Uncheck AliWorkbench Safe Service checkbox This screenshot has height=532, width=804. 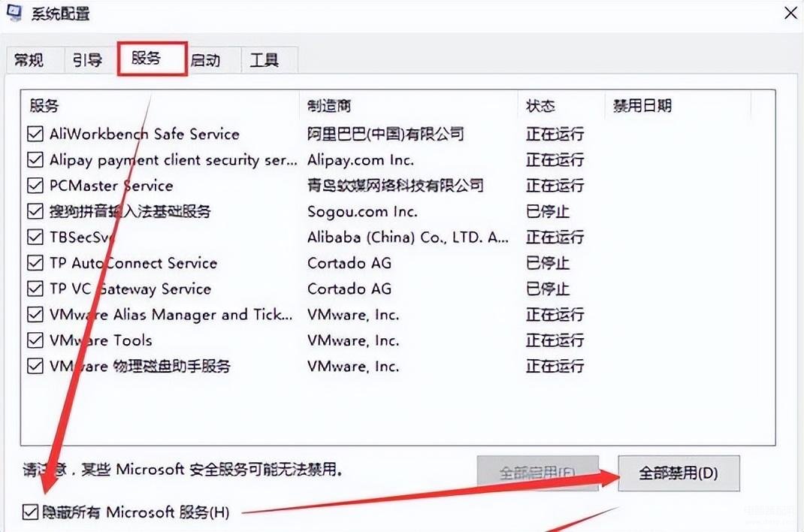coord(35,135)
